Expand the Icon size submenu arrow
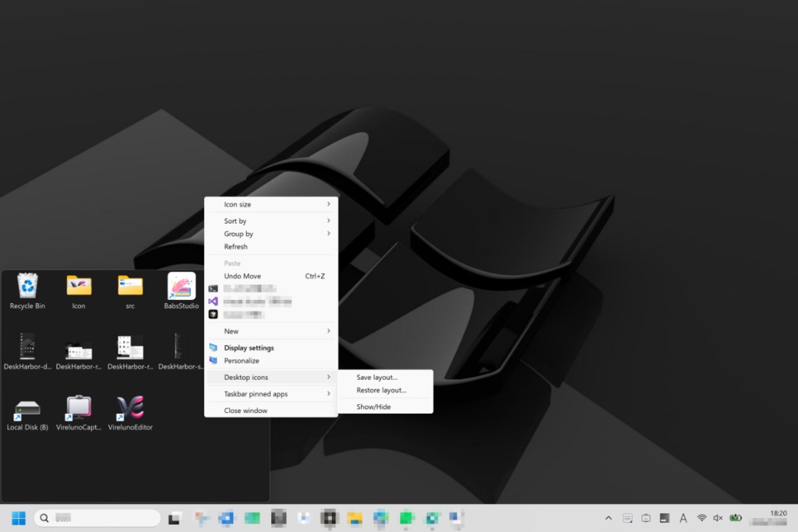The height and width of the screenshot is (532, 798). 329,204
